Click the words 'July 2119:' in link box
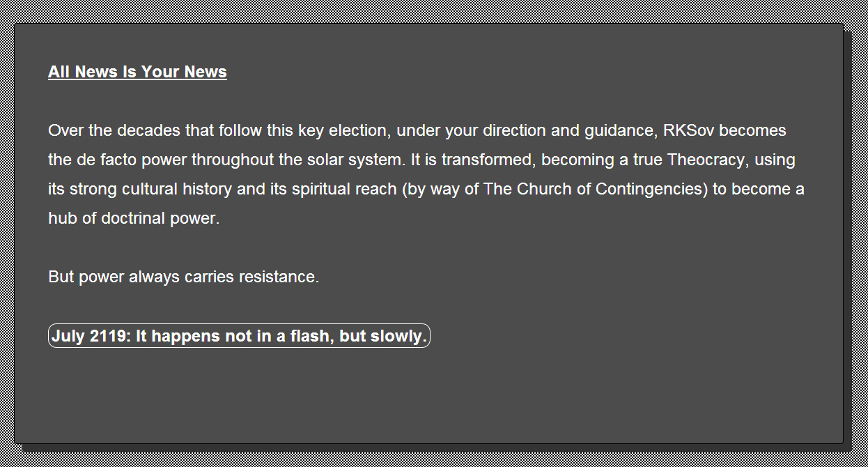The width and height of the screenshot is (868, 467). pos(92,336)
